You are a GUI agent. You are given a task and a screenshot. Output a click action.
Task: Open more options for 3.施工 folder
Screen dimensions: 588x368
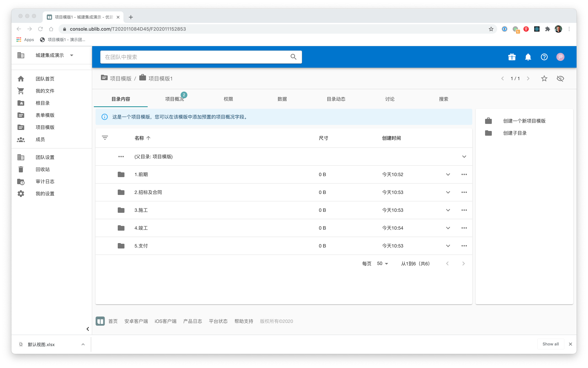click(464, 210)
